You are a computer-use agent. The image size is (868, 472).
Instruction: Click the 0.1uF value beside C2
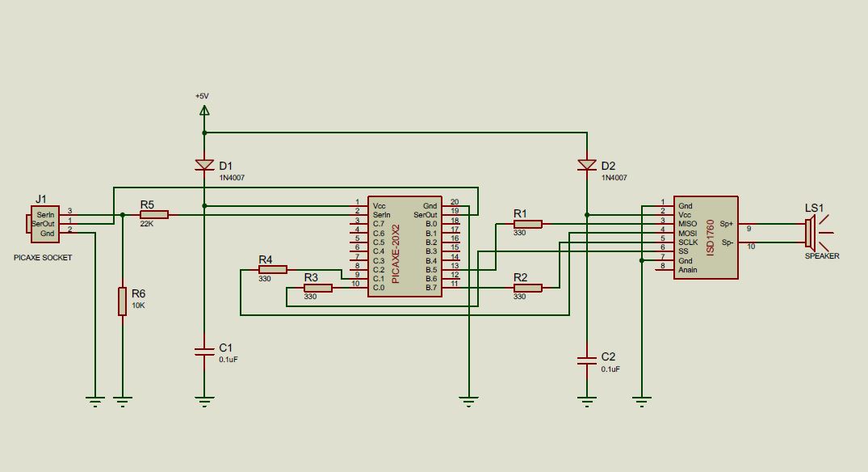coord(610,369)
